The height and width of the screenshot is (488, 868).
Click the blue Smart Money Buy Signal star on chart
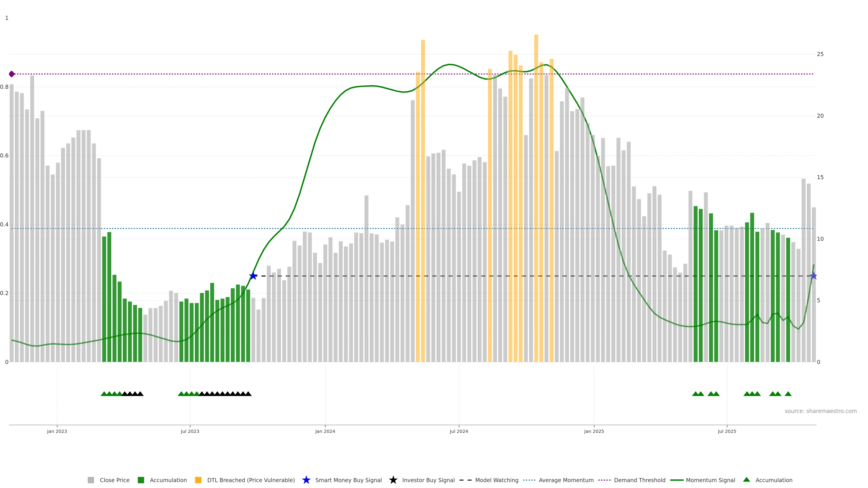pos(253,276)
